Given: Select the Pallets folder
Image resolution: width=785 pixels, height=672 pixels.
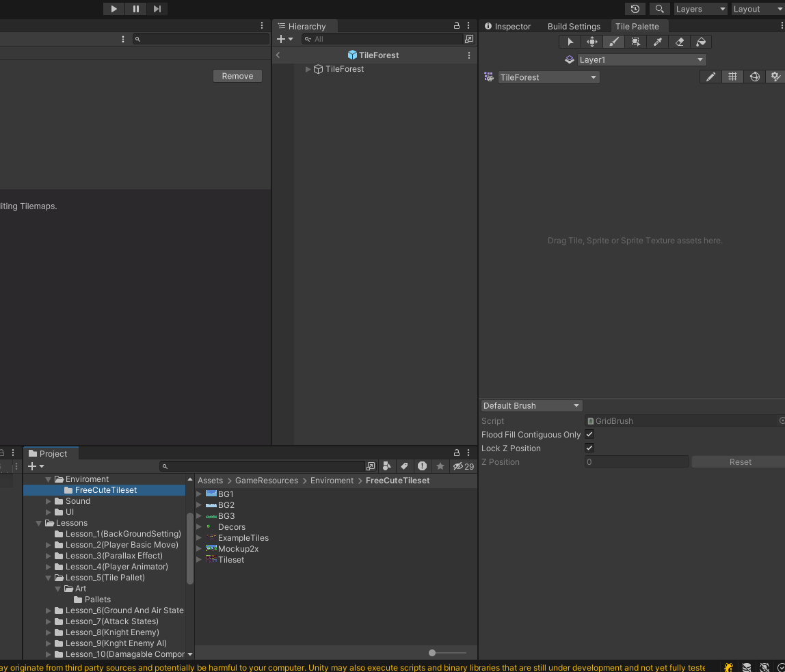Looking at the screenshot, I should (98, 600).
